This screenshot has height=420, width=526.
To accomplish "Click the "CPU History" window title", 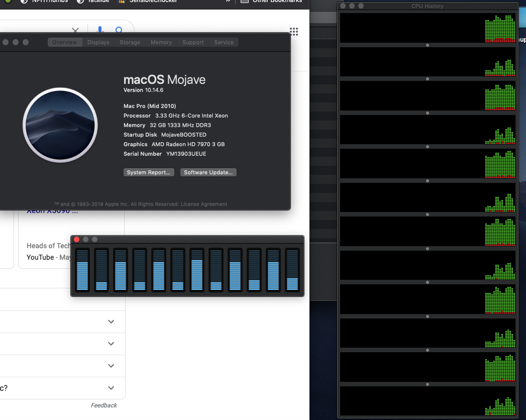I will 428,6.
